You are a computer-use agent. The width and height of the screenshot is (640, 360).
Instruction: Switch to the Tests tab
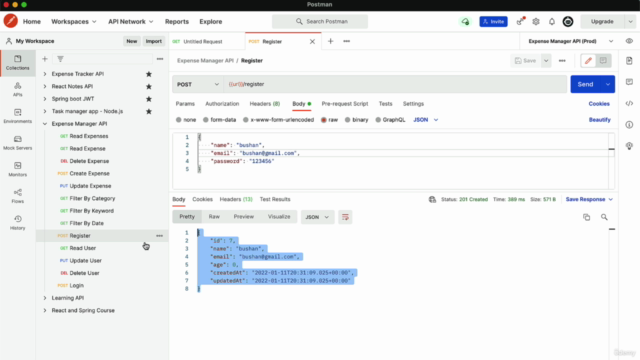click(x=385, y=104)
